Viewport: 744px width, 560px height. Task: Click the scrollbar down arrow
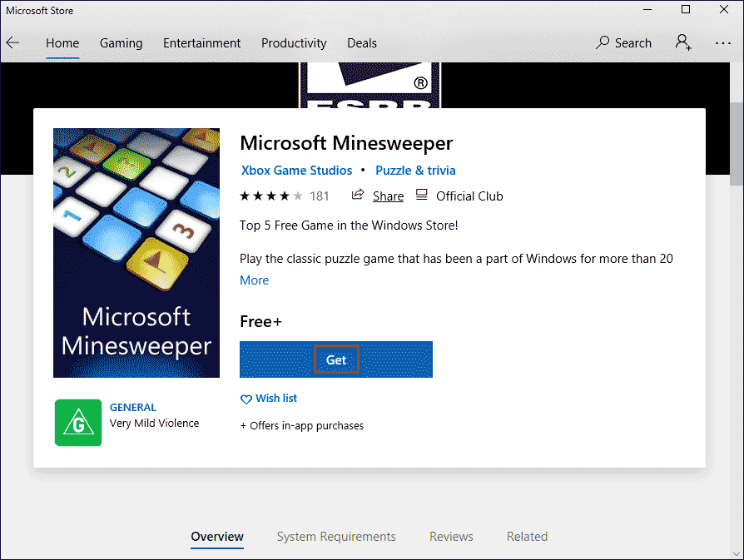point(737,554)
